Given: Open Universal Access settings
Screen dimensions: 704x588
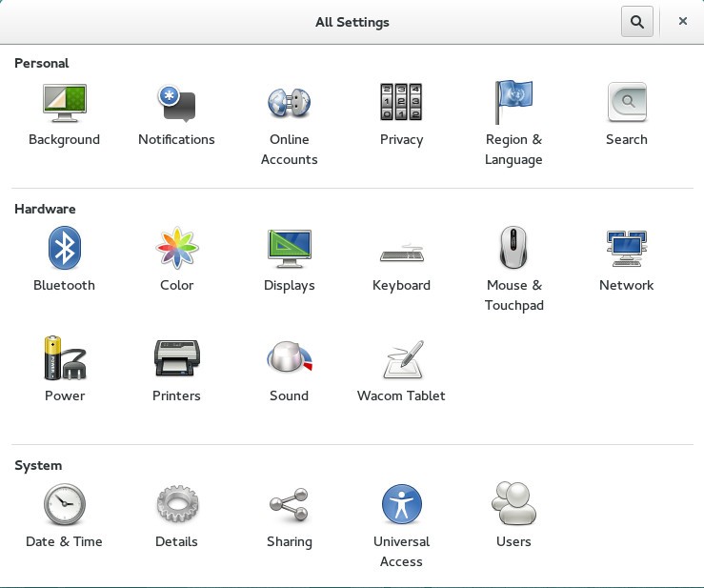Looking at the screenshot, I should [401, 505].
